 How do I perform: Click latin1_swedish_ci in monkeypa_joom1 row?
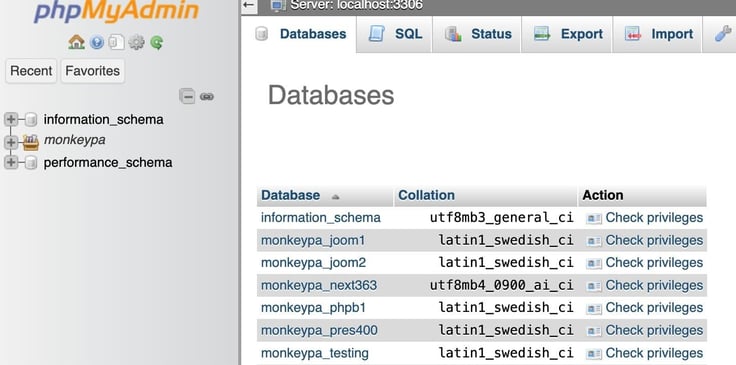pos(506,240)
